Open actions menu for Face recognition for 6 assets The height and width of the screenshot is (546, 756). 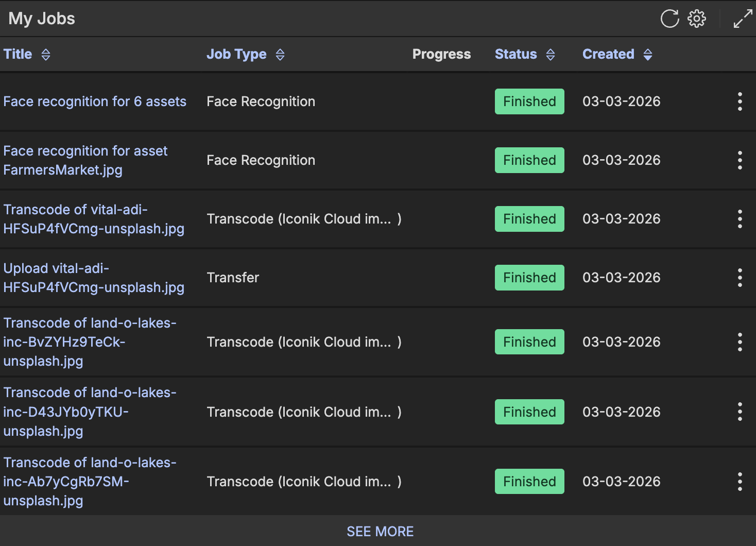[740, 101]
